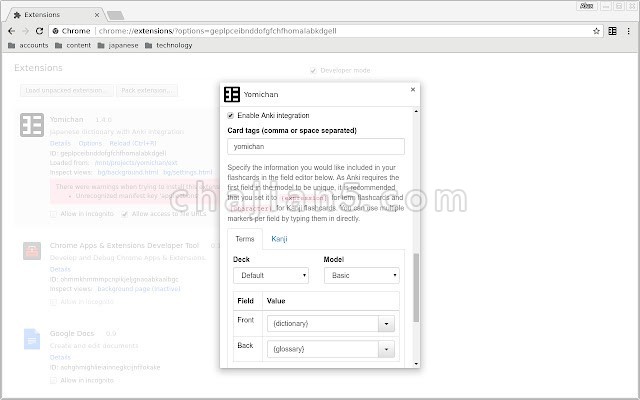Select the Terms tab
The height and width of the screenshot is (400, 640).
[x=245, y=239]
